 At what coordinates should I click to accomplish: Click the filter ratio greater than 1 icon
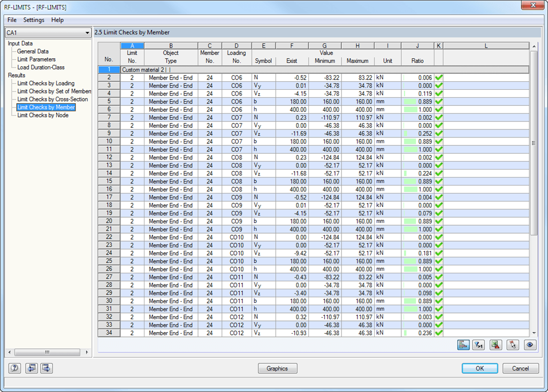click(x=478, y=345)
